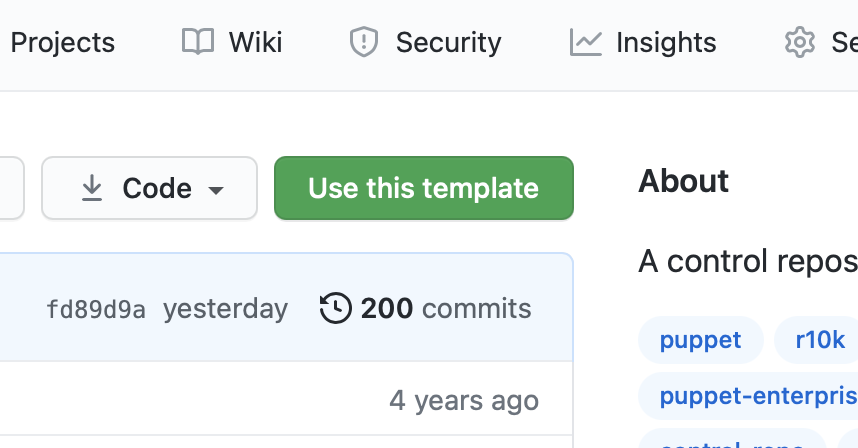Click the yesterday commit timestamp
Viewport: 858px width, 448px height.
click(225, 309)
